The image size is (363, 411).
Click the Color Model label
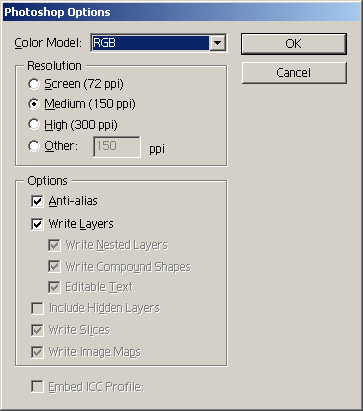(x=48, y=43)
